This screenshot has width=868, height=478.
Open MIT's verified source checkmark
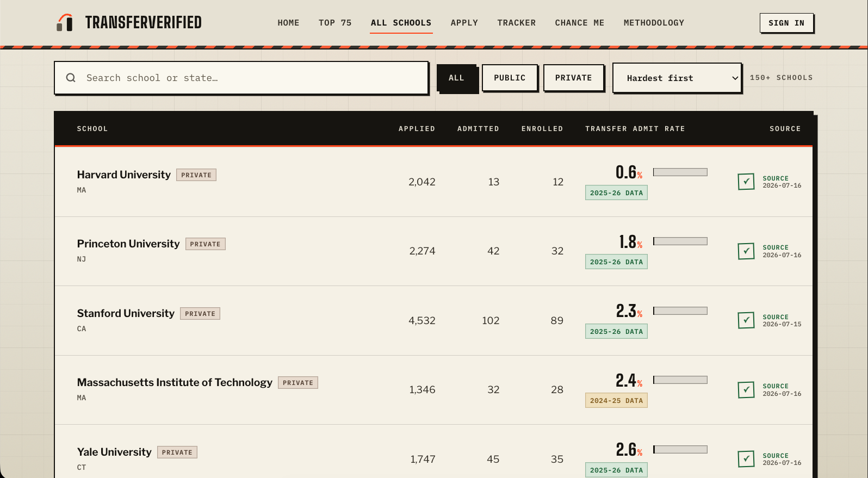click(x=746, y=390)
